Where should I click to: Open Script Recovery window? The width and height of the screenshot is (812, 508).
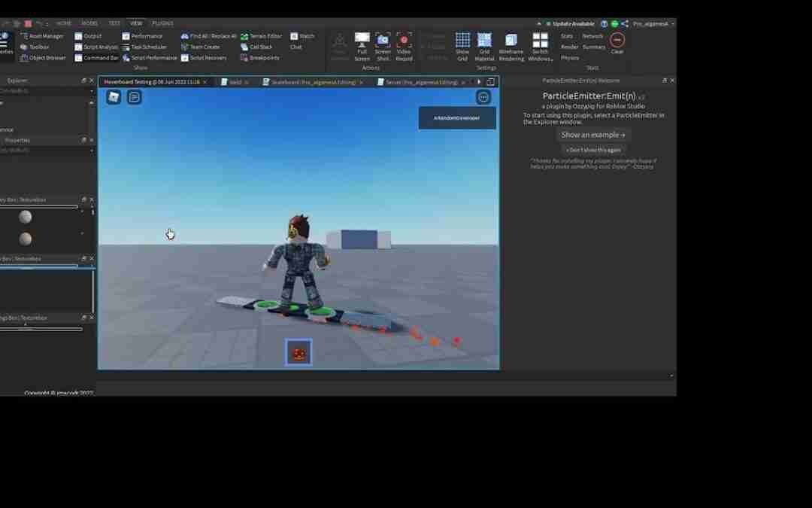204,58
